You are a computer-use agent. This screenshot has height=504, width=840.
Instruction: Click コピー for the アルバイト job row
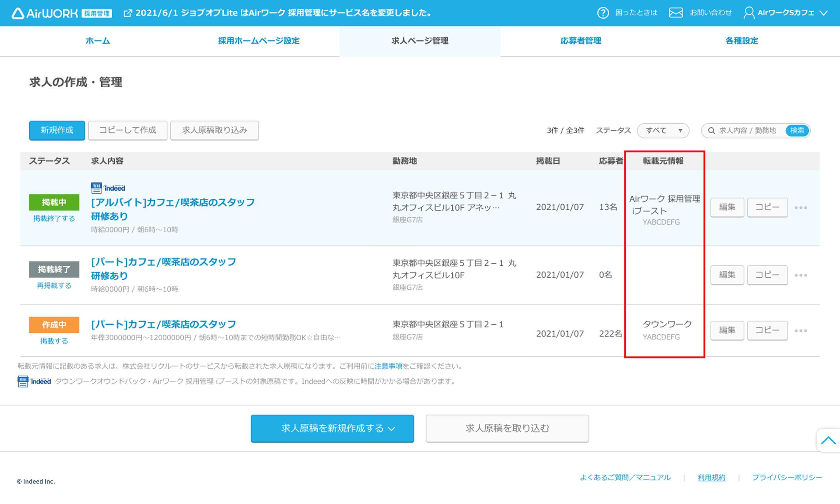click(767, 207)
